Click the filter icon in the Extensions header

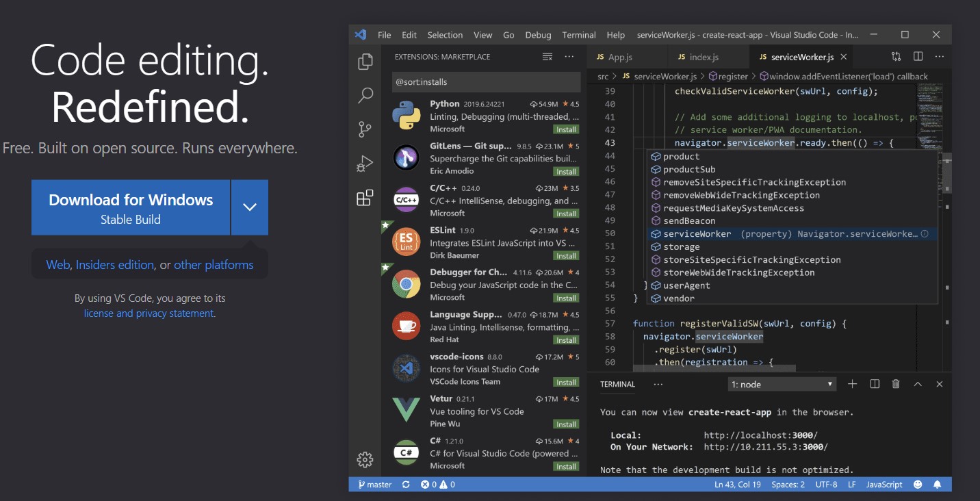pyautogui.click(x=547, y=57)
